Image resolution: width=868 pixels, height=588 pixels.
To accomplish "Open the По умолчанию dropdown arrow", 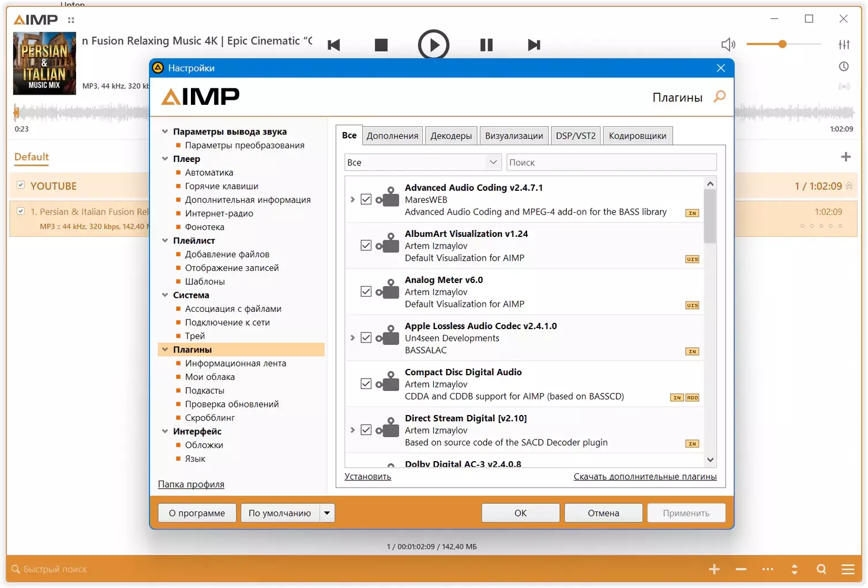I will pos(327,513).
